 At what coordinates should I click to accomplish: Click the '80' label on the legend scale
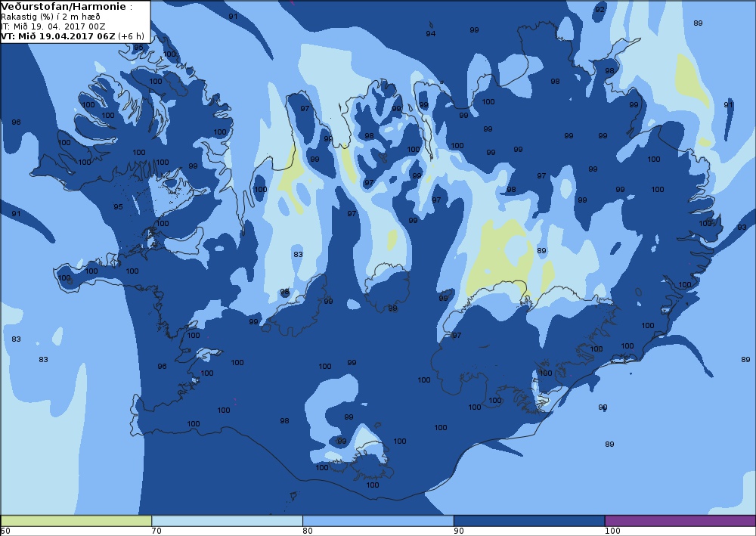pyautogui.click(x=308, y=531)
